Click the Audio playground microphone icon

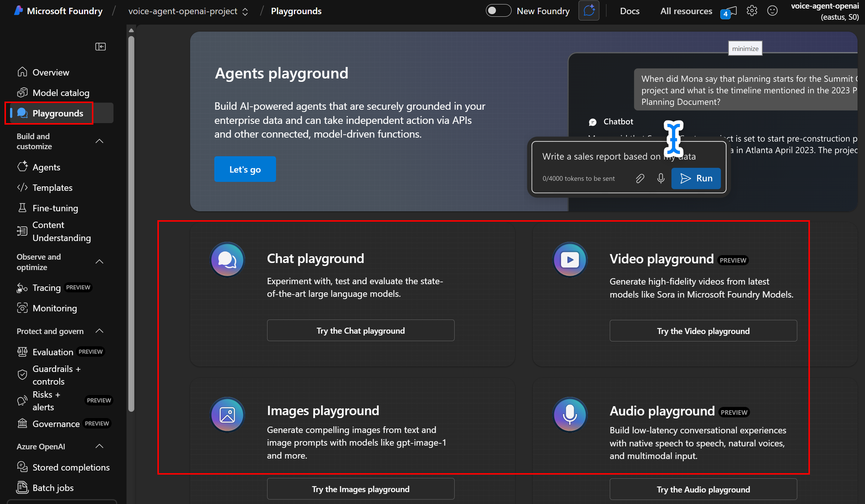point(570,415)
